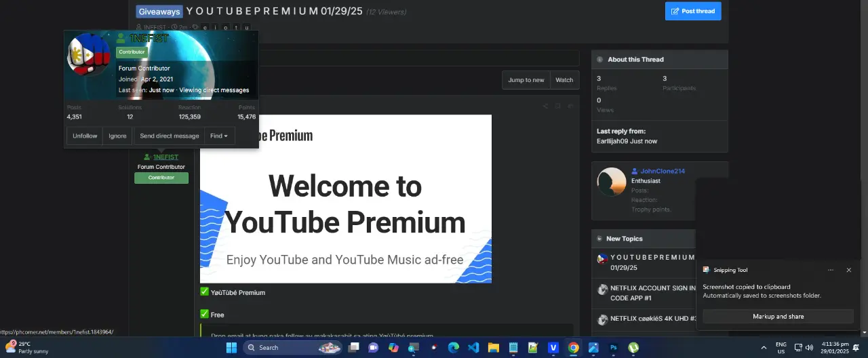Open NETFLIX cookies 4K UHD topic
The height and width of the screenshot is (358, 868).
click(653, 319)
